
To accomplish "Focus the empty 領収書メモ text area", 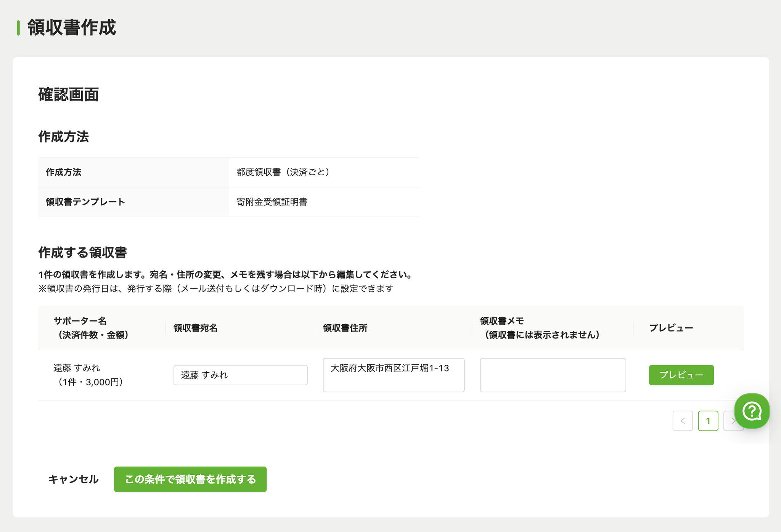I will point(553,375).
